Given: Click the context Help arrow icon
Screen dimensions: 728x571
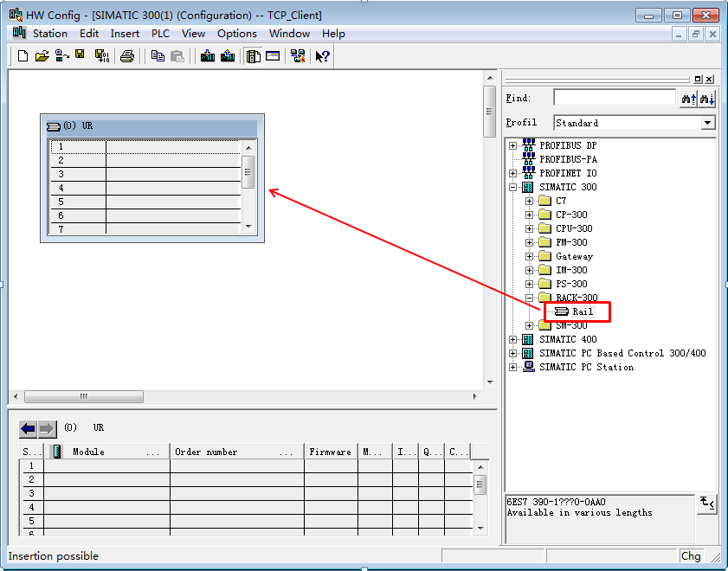Looking at the screenshot, I should [x=322, y=56].
